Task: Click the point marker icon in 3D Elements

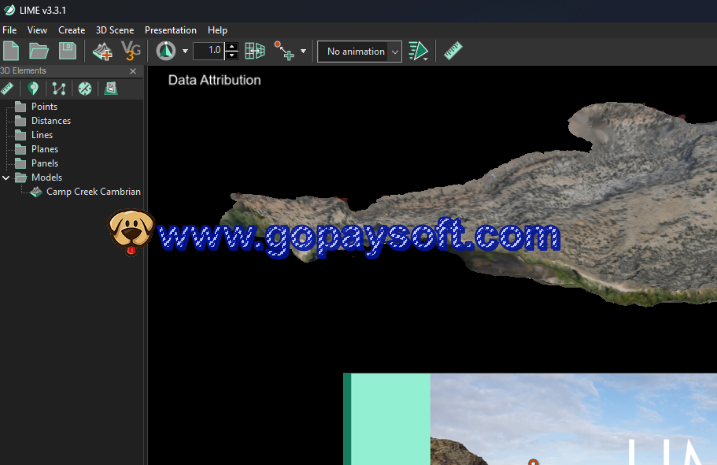Action: click(33, 89)
